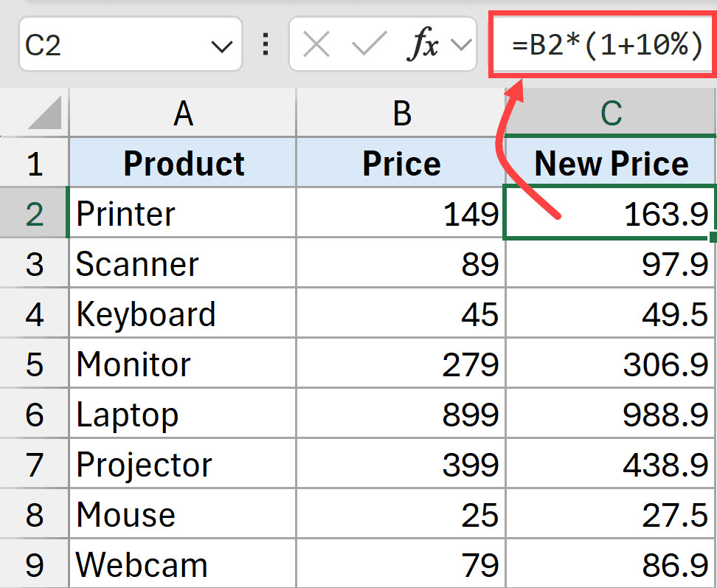Select row 5 header
Image resolution: width=717 pixels, height=588 pixels.
point(35,364)
